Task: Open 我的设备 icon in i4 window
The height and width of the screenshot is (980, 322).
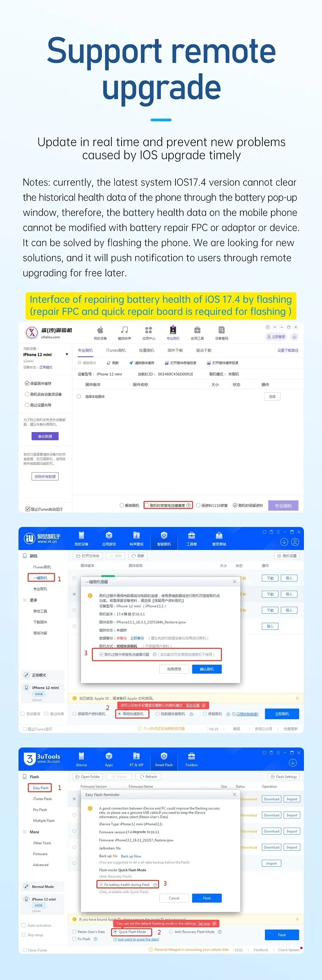Action: tap(81, 538)
